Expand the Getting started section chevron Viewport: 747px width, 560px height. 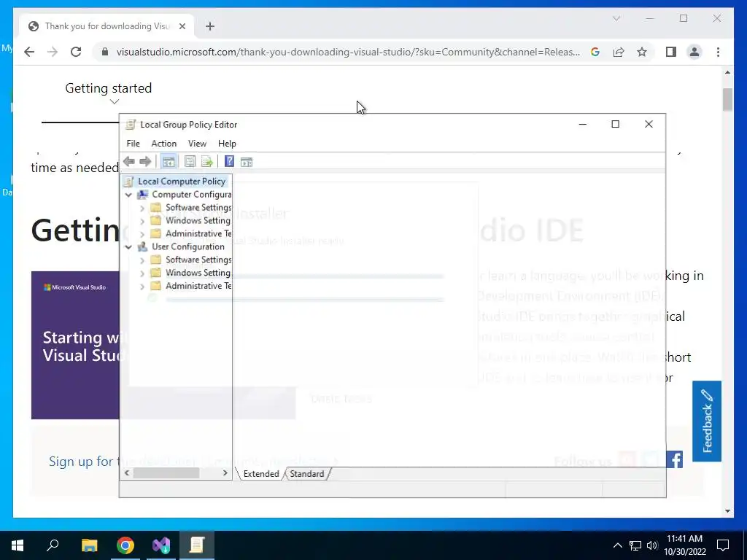tap(115, 101)
